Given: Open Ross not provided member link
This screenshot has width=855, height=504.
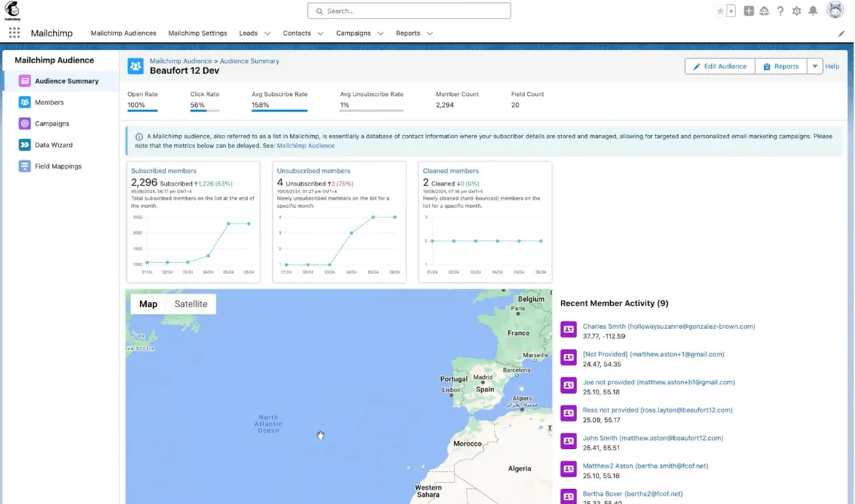Looking at the screenshot, I should tap(658, 410).
